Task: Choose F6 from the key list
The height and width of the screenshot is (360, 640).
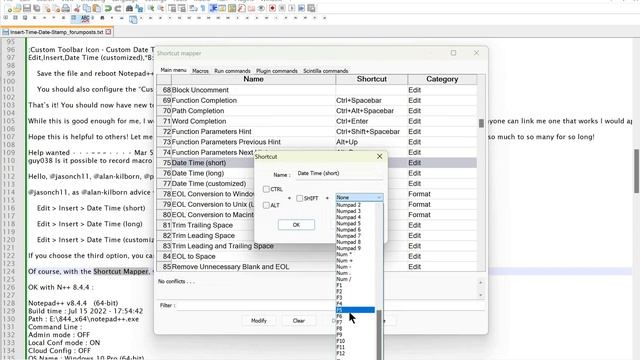Action: coord(355,316)
